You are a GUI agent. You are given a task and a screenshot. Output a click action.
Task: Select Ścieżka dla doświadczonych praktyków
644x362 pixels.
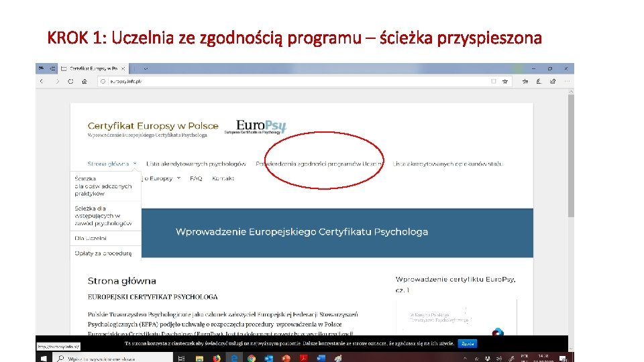pos(103,186)
